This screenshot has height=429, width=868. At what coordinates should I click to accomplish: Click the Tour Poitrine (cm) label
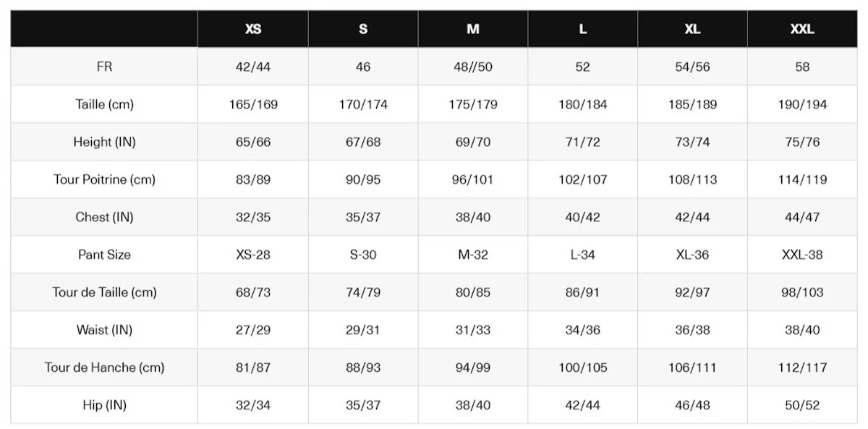tap(104, 179)
